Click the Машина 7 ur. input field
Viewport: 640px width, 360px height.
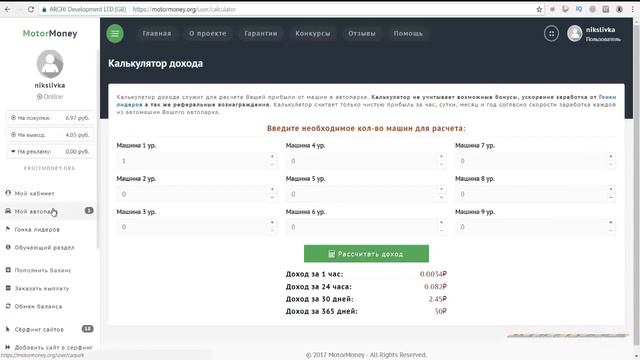(535, 161)
